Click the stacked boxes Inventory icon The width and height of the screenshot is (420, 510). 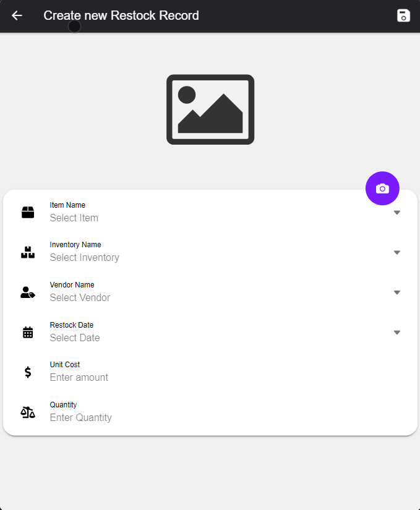coord(28,252)
